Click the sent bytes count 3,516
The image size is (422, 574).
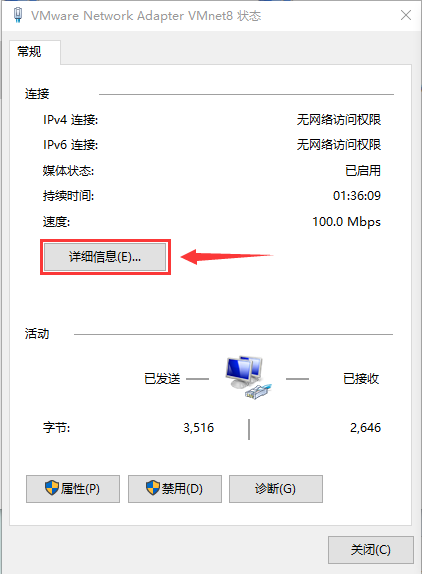pos(198,428)
